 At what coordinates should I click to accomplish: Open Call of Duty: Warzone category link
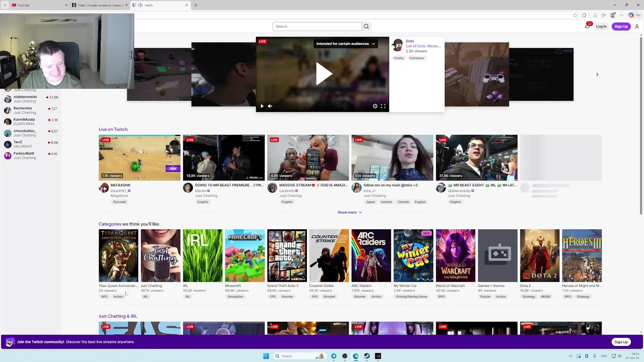coord(423,46)
